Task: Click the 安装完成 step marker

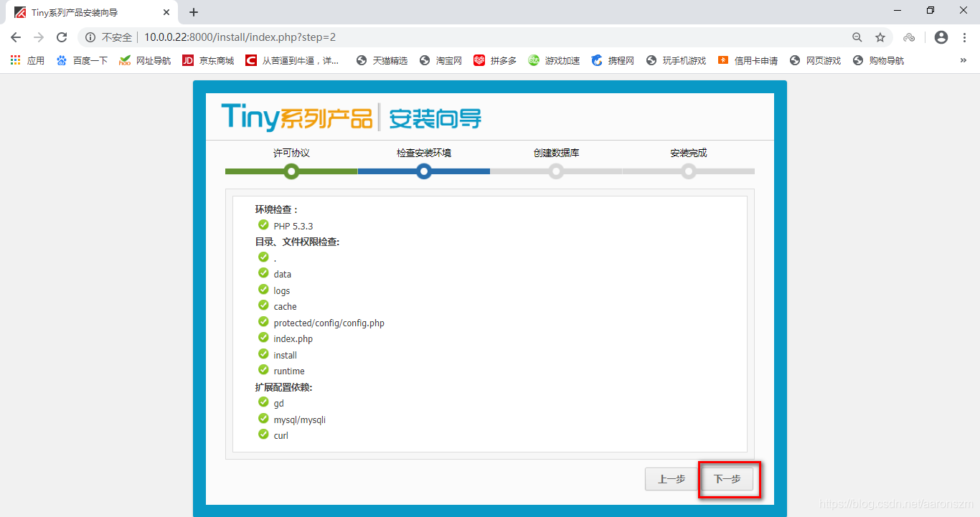Action: (689, 171)
